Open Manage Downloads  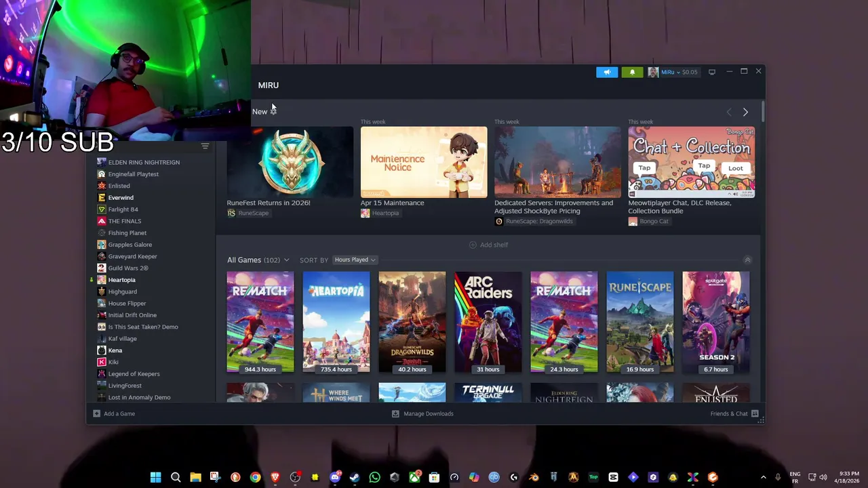[x=422, y=413]
